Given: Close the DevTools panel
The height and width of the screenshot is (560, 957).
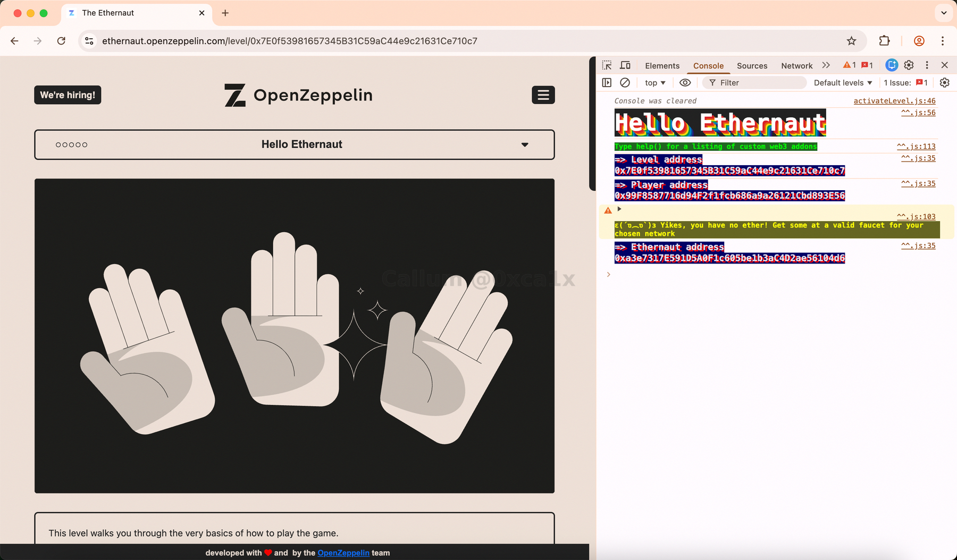Looking at the screenshot, I should tap(945, 65).
